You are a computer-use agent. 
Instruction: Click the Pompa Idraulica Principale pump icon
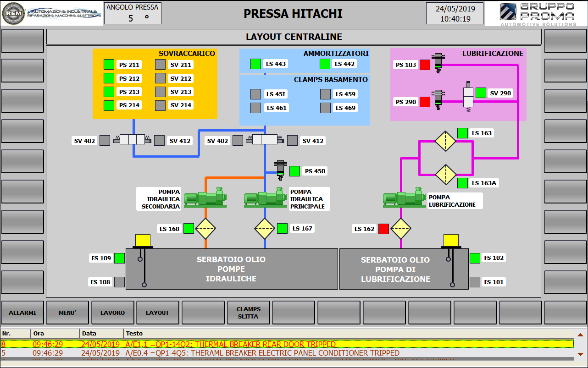[265, 198]
